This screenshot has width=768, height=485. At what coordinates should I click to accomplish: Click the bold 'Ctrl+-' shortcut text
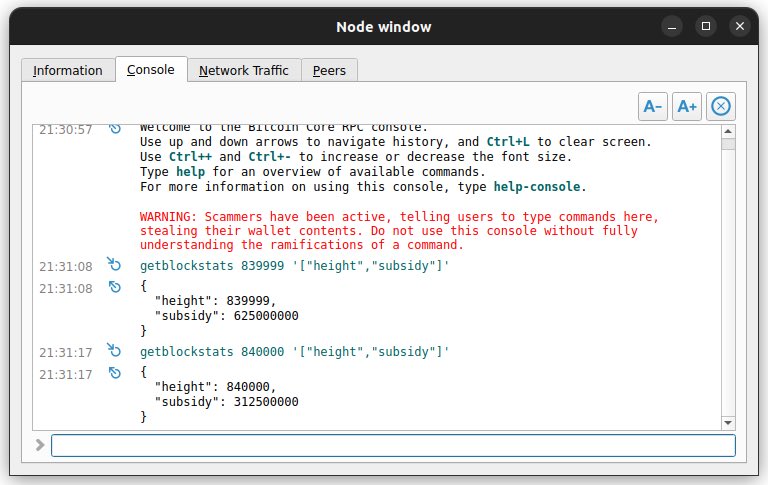pyautogui.click(x=269, y=157)
